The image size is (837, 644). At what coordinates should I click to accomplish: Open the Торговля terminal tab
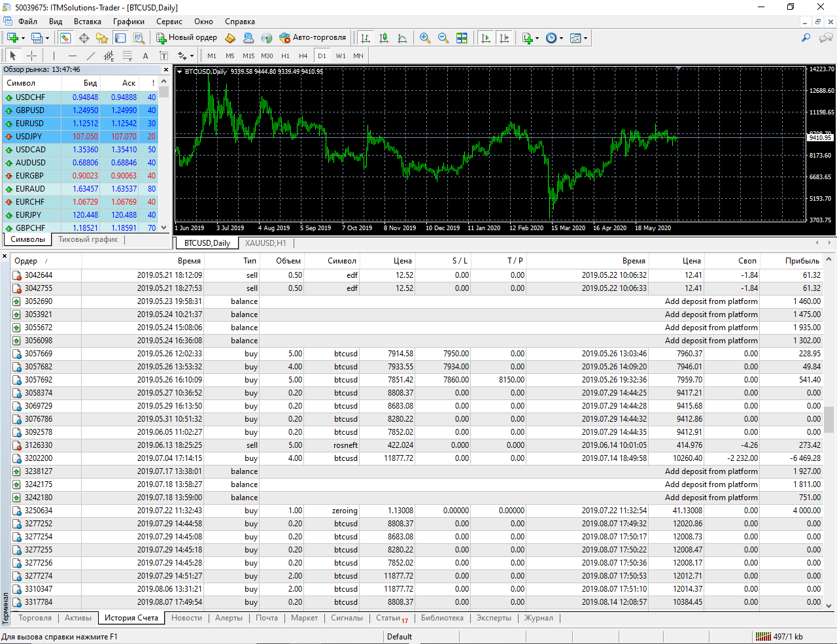point(35,618)
